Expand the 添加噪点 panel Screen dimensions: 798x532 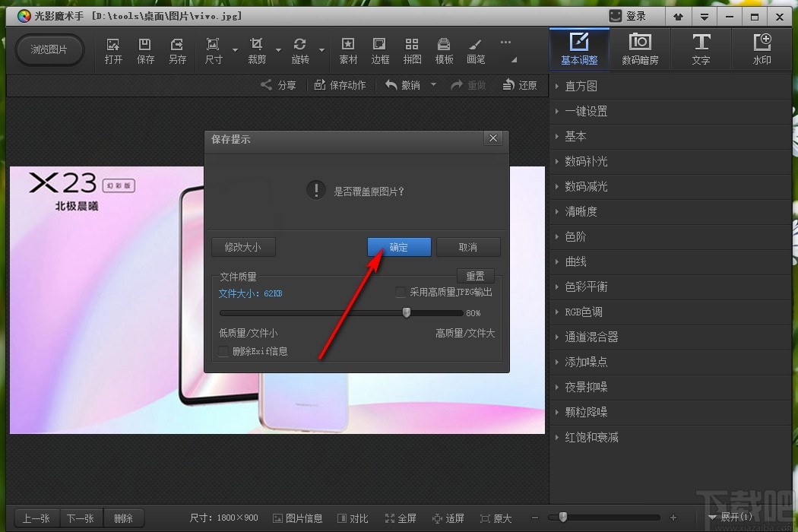(x=670, y=362)
